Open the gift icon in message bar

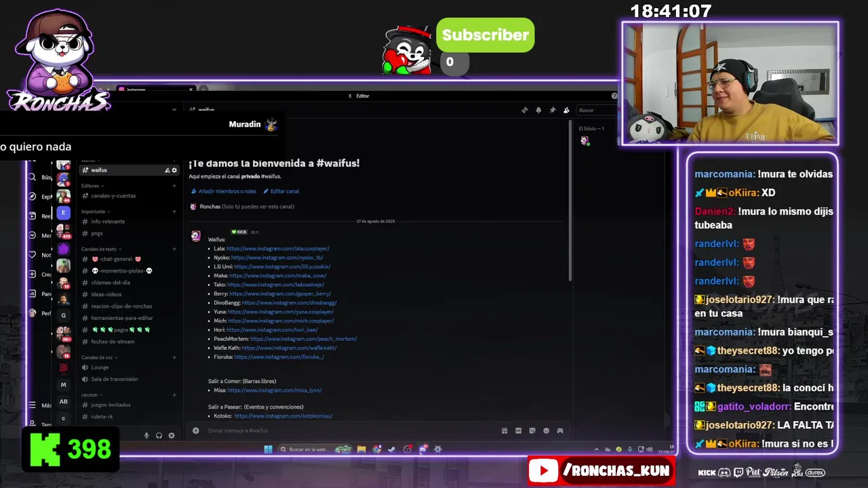pyautogui.click(x=505, y=430)
